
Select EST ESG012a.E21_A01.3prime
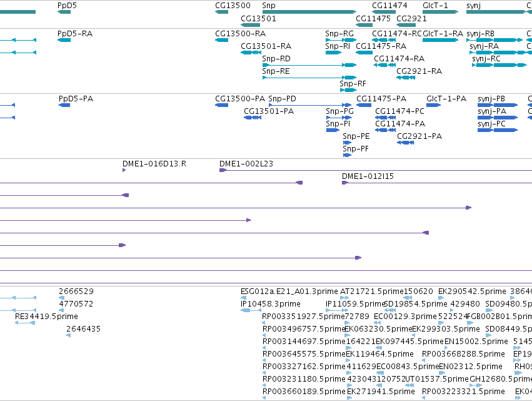click(244, 298)
